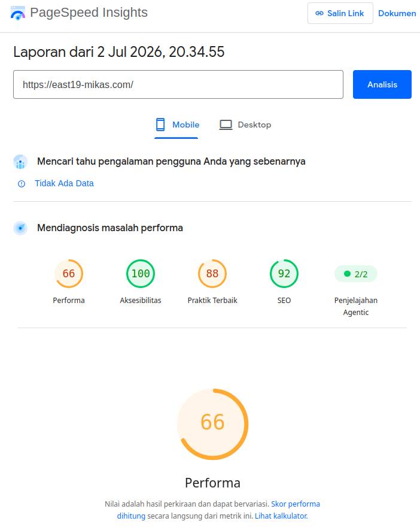Click the Mencari tahu pengalaman pengguna heading
Viewport: 420px width, 527px height.
point(171,162)
